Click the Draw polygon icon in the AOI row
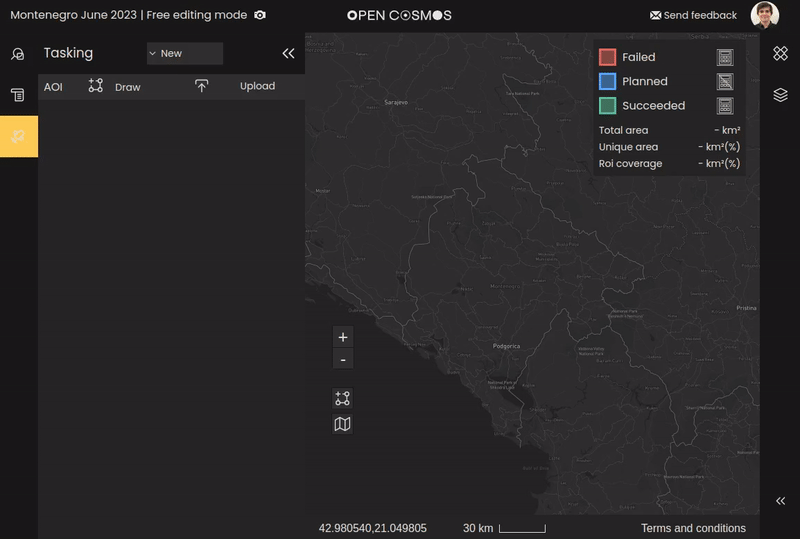Viewport: 800px width, 539px height. (96, 86)
